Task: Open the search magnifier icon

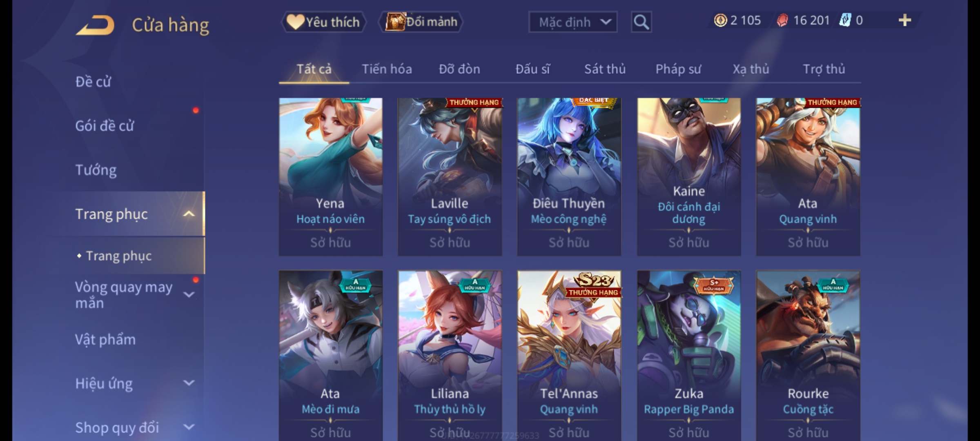Action: 641,22
